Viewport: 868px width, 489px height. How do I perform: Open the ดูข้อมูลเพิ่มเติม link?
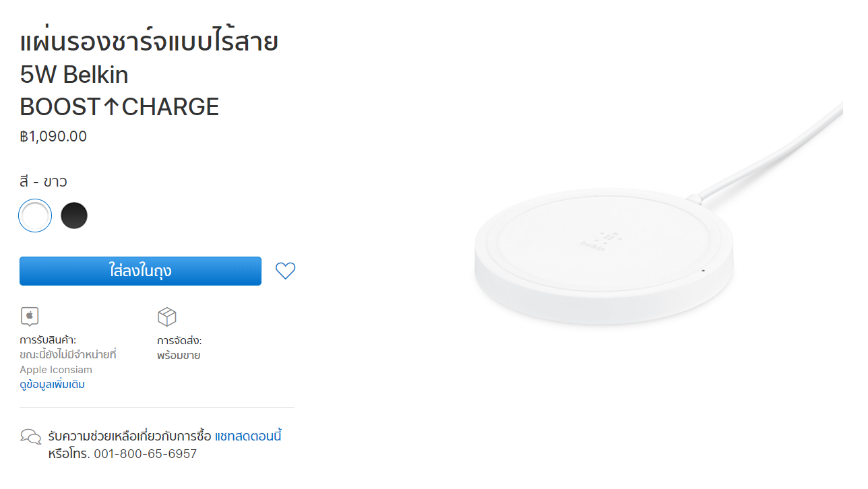click(52, 384)
